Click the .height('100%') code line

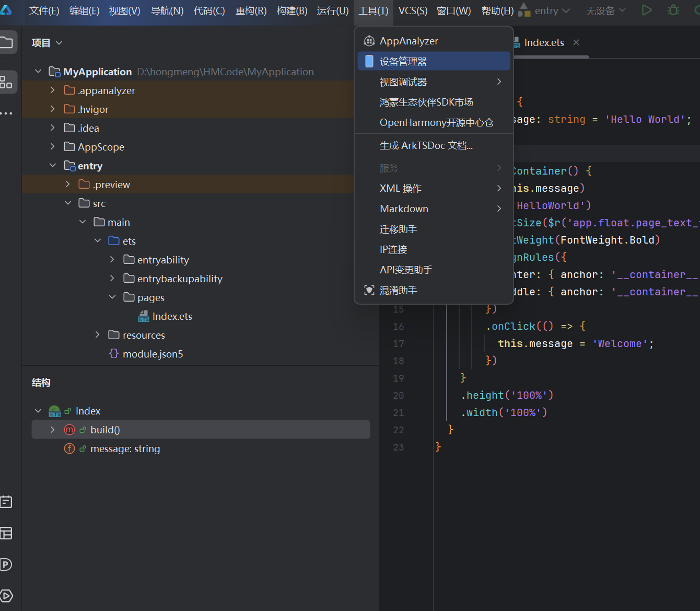click(507, 395)
